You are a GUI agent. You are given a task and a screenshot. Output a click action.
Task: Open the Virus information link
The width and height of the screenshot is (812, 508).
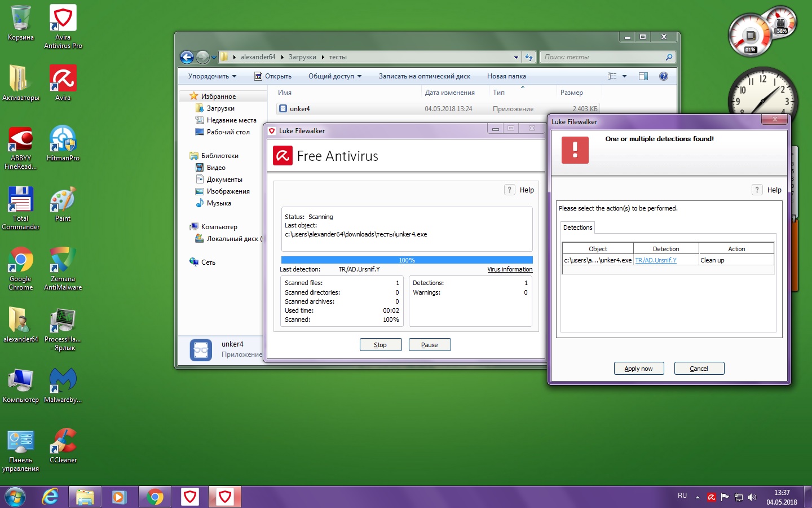tap(510, 269)
